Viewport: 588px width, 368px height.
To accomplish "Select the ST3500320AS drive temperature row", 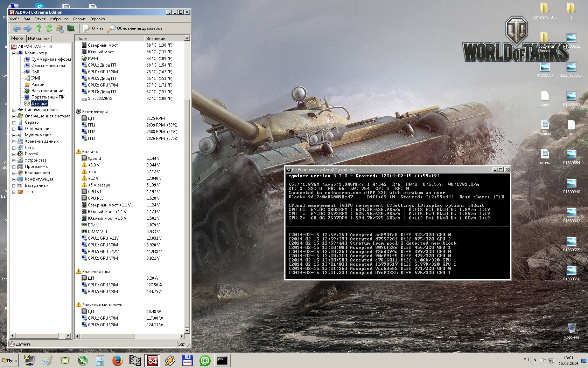I will point(129,98).
